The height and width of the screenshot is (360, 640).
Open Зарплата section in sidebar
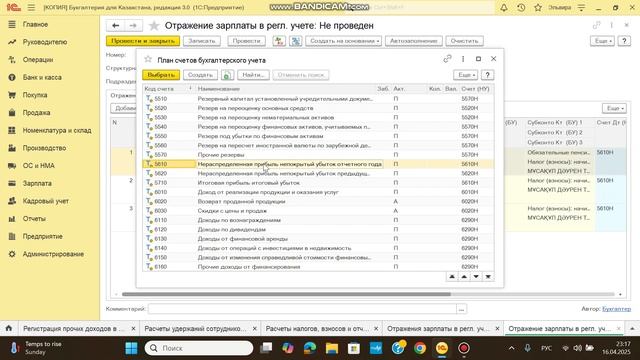pos(37,183)
